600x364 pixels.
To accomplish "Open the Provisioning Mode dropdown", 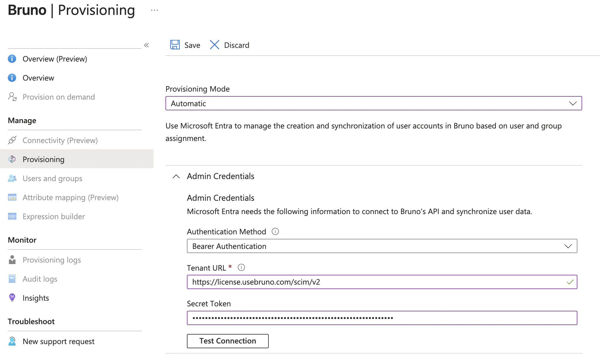I will 573,103.
